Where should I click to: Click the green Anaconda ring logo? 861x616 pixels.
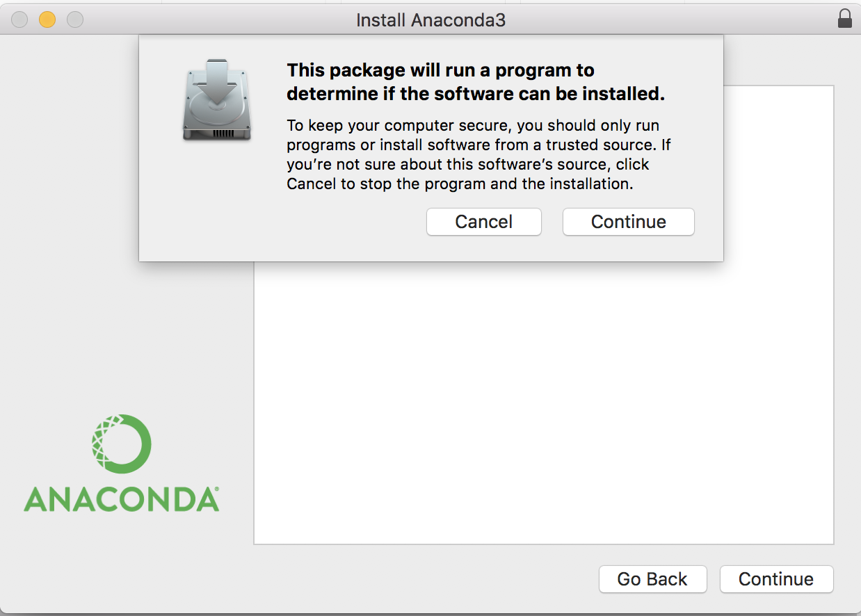point(121,444)
